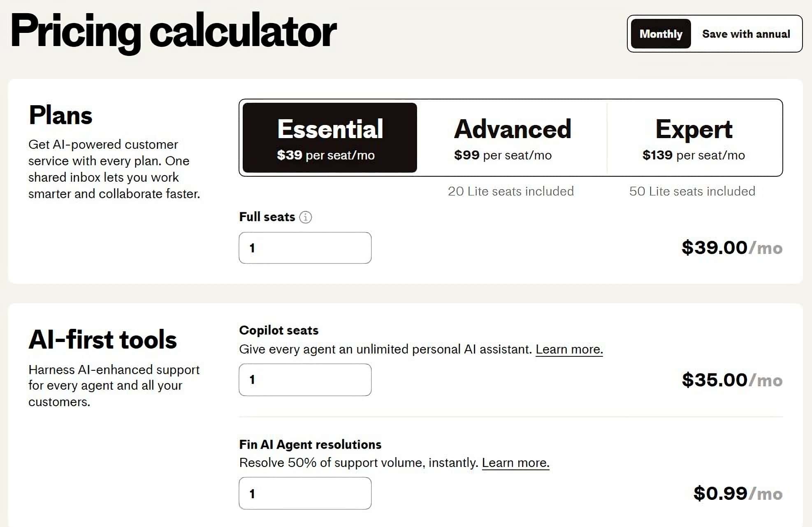Switch billing to Save with annual
Image resolution: width=812 pixels, height=527 pixels.
pos(746,34)
